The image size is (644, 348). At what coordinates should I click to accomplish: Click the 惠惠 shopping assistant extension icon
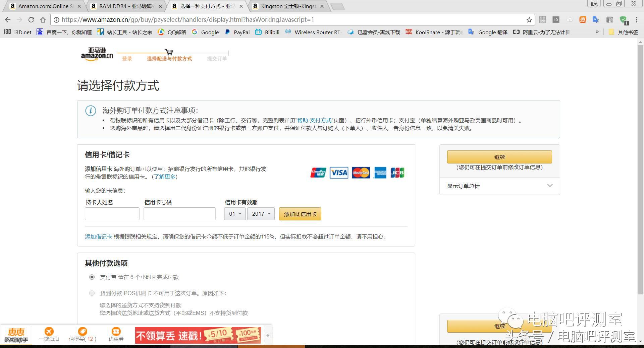tap(583, 20)
